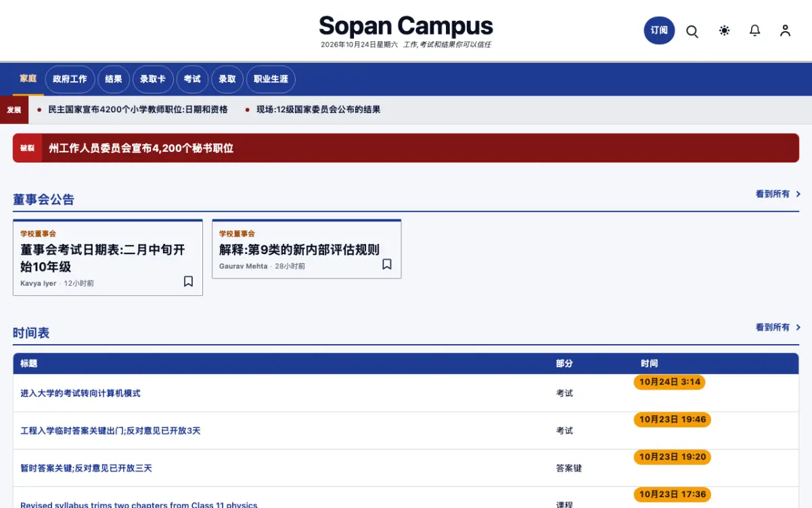Open article 解释:第9类的新内部评估规则

tap(299, 250)
